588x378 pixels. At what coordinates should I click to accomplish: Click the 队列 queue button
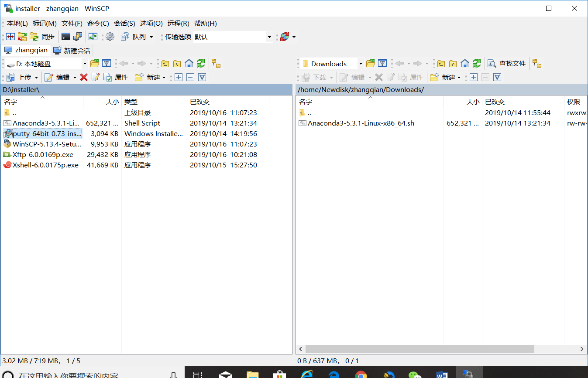[134, 37]
